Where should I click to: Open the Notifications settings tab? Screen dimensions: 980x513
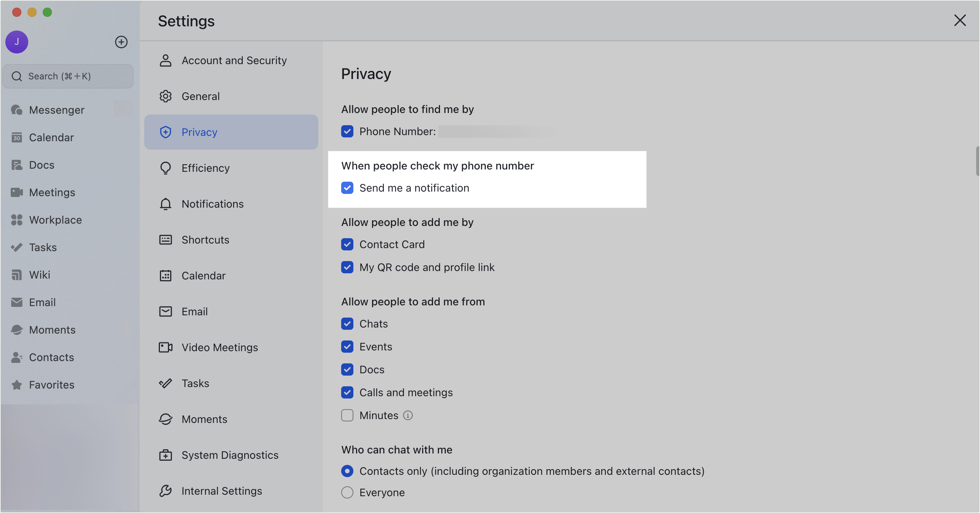212,204
